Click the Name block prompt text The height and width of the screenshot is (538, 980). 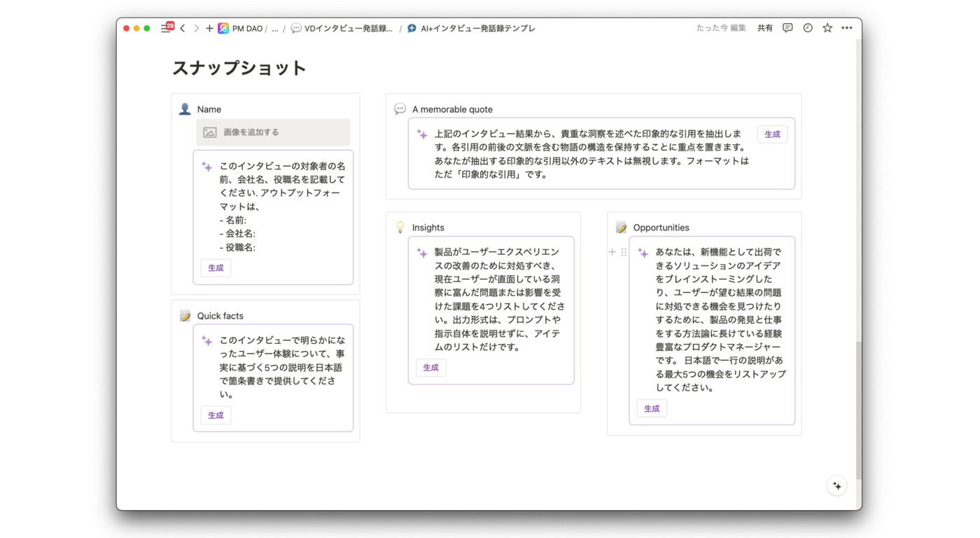pyautogui.click(x=283, y=207)
